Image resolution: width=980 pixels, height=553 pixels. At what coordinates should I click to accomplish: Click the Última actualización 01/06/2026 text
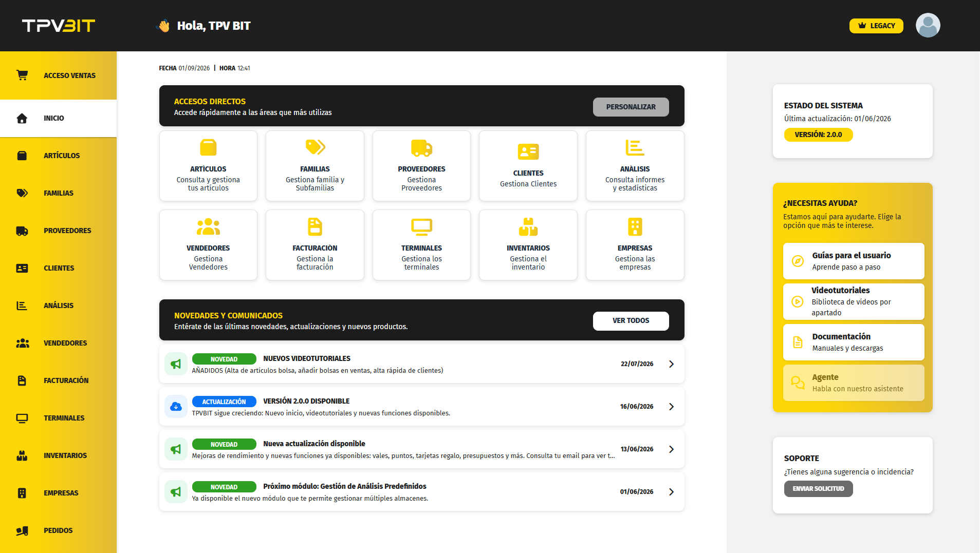pos(838,119)
